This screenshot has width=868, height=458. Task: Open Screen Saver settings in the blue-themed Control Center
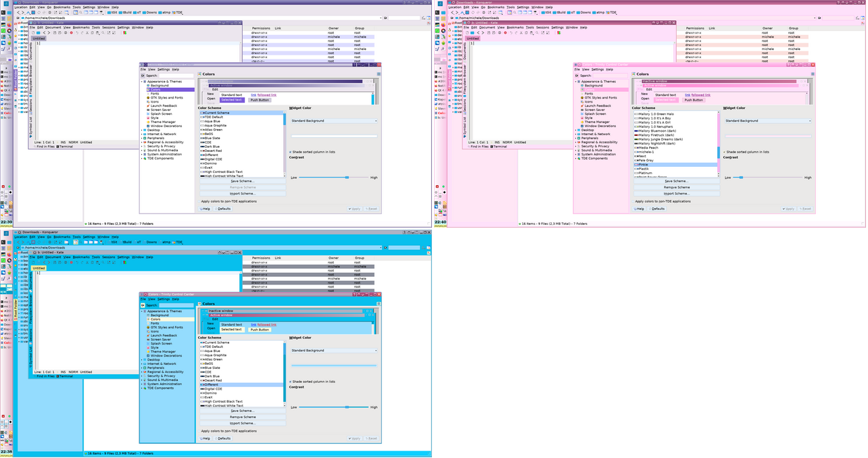(x=160, y=340)
